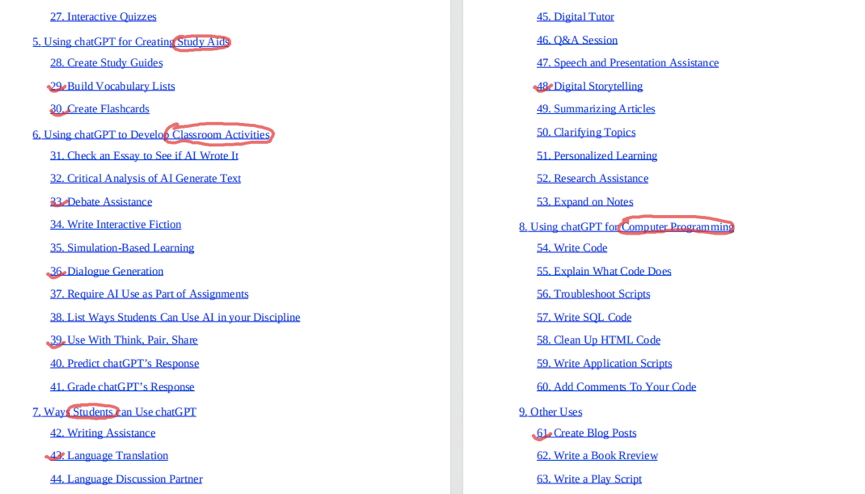Screen dimensions: 865x494
Task: Open '33. Debate Assistance' link
Action: point(101,201)
